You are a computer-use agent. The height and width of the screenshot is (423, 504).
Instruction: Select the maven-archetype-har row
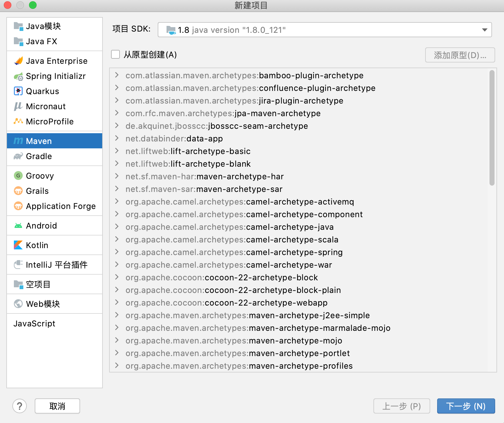(299, 176)
